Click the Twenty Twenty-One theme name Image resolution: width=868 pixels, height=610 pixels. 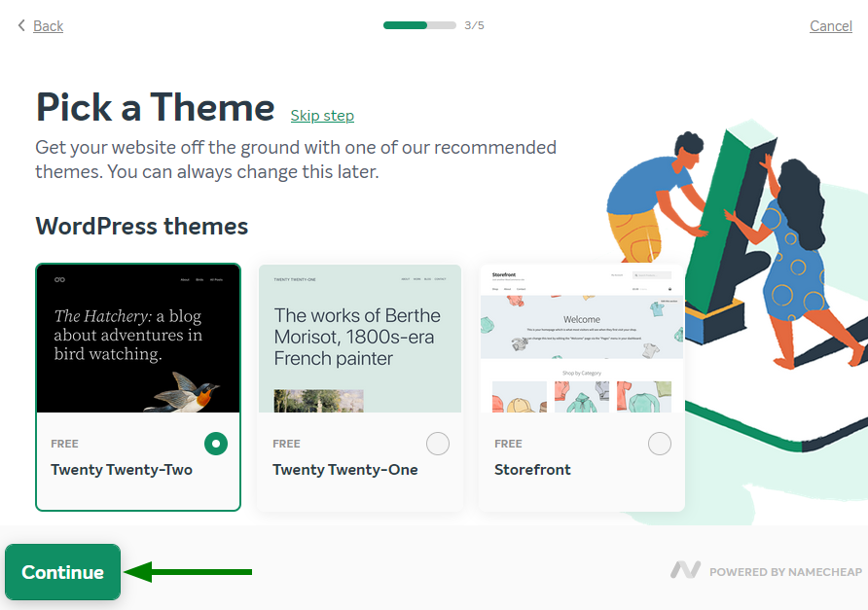point(345,470)
